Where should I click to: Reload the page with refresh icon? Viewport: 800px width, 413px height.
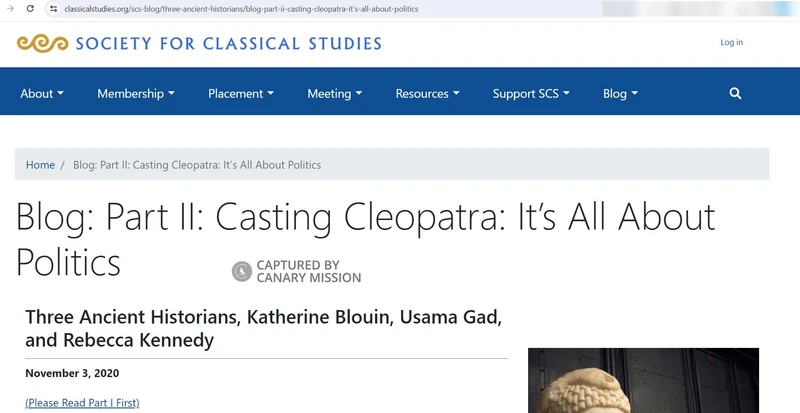tap(30, 9)
